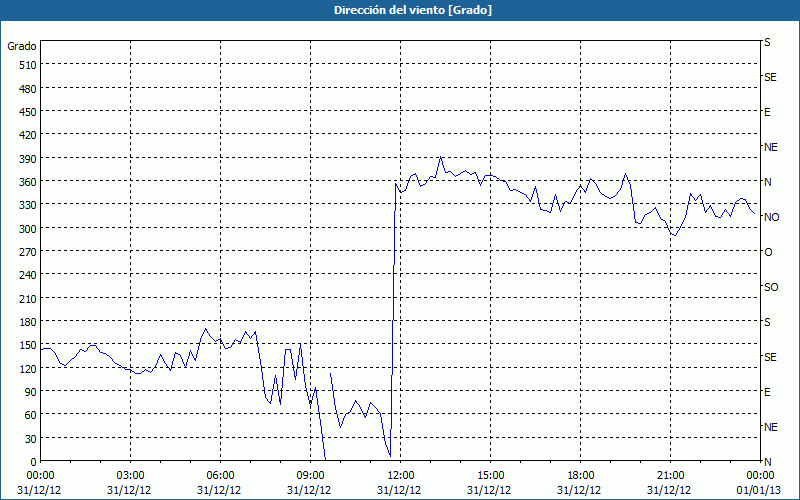Screen dimensions: 800x500
Task: Click the 31/12/12 date under 15:00
Action: (489, 490)
